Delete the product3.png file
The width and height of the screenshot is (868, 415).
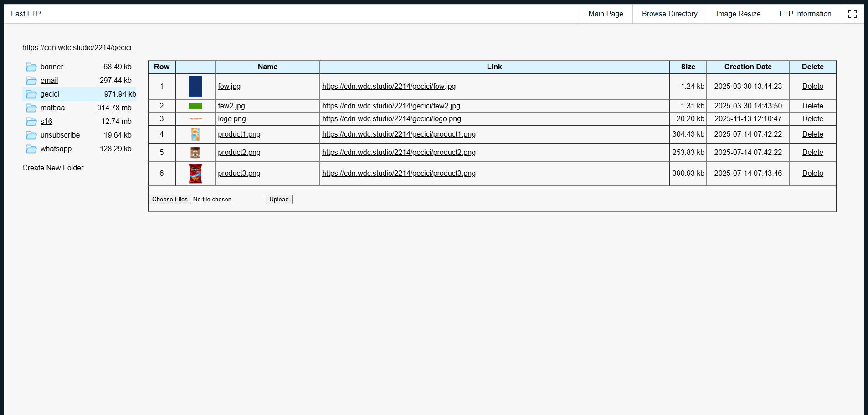pyautogui.click(x=812, y=173)
